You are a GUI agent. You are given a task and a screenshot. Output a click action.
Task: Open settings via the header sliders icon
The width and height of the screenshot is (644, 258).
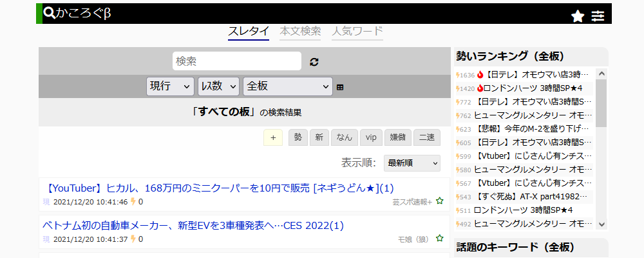tap(598, 16)
